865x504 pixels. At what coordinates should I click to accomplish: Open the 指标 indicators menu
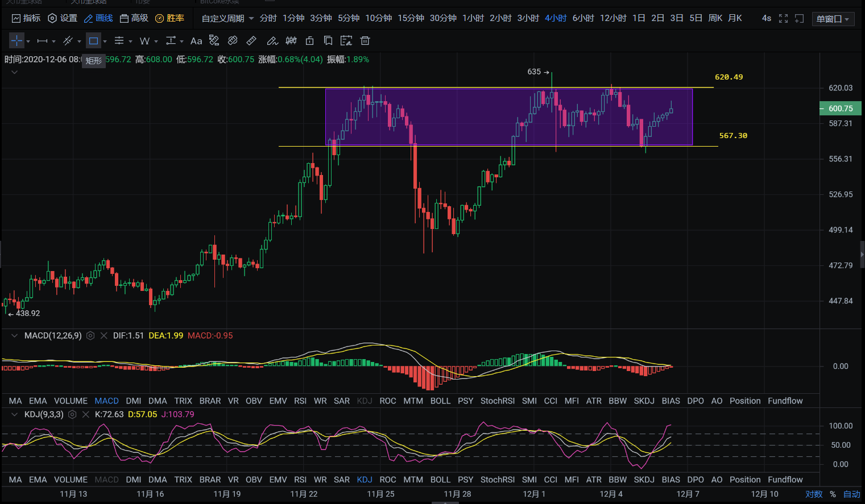click(x=26, y=18)
